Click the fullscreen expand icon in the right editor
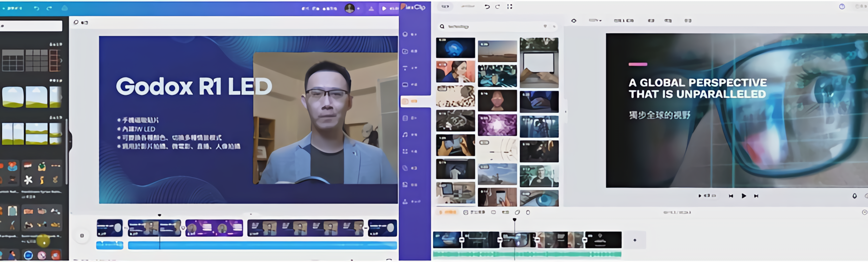This screenshot has height=262, width=868. click(x=510, y=7)
